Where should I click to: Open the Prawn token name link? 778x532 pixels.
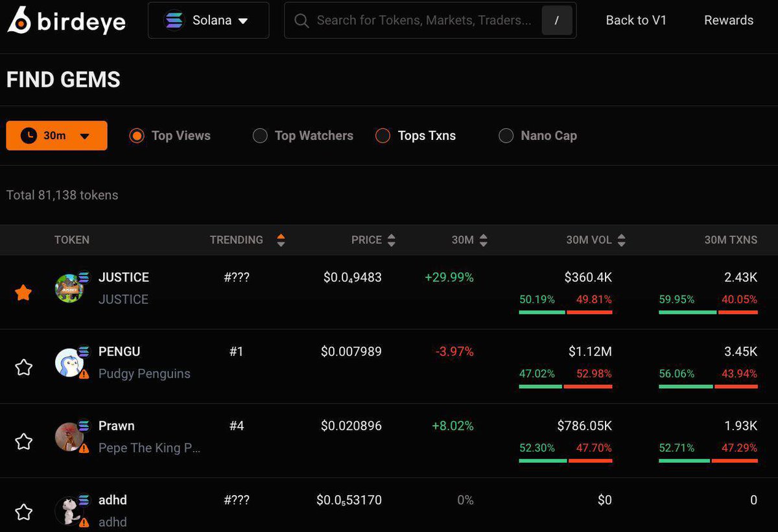(x=117, y=426)
